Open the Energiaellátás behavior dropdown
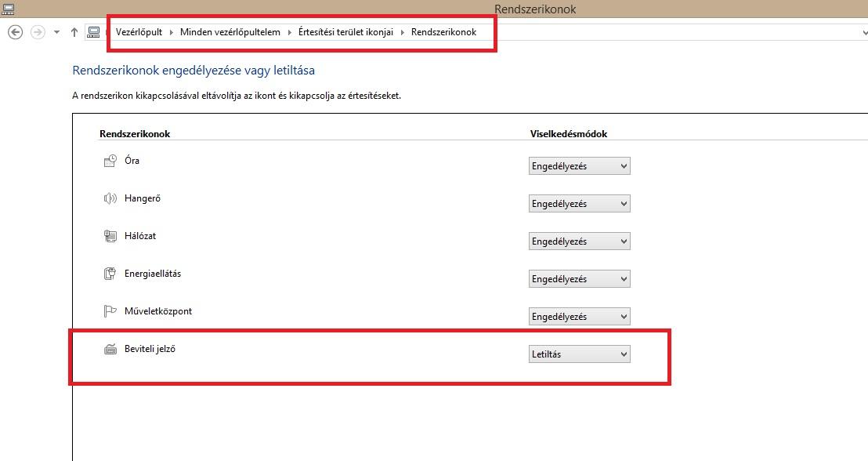868x461 pixels. [580, 278]
